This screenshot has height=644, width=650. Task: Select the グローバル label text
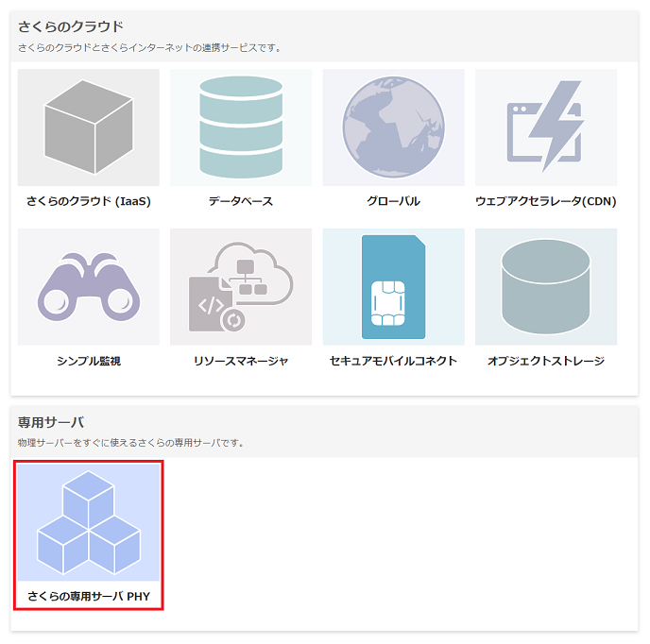tap(393, 201)
